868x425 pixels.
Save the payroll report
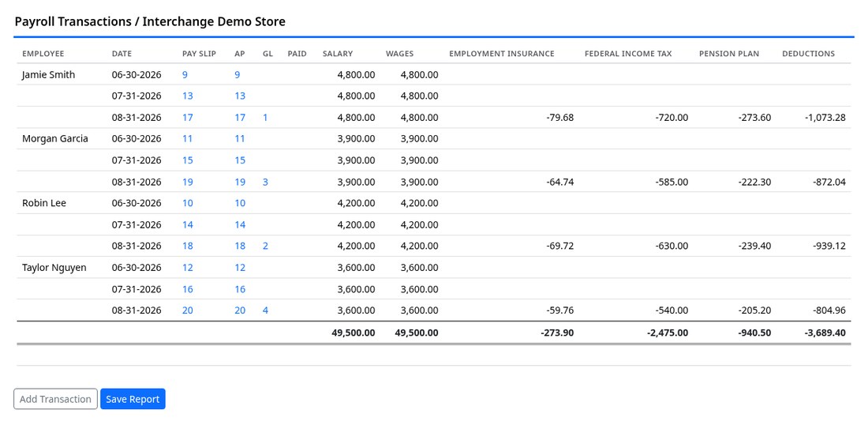pos(133,399)
